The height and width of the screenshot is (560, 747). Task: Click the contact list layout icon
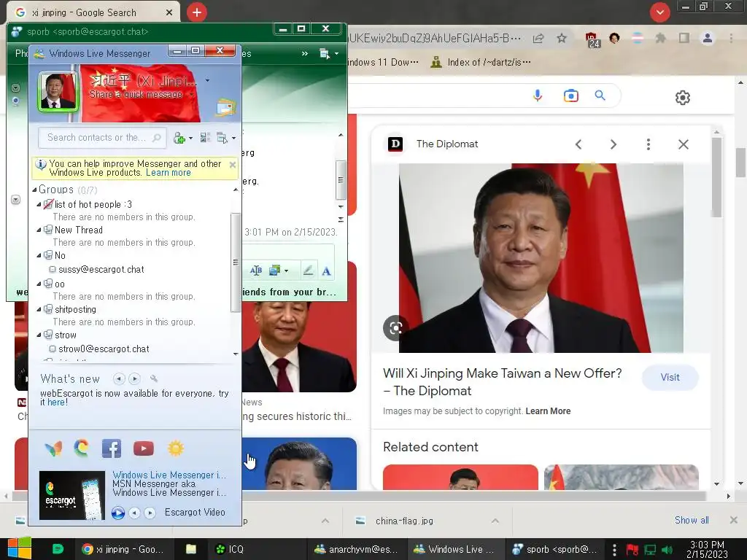tap(205, 138)
